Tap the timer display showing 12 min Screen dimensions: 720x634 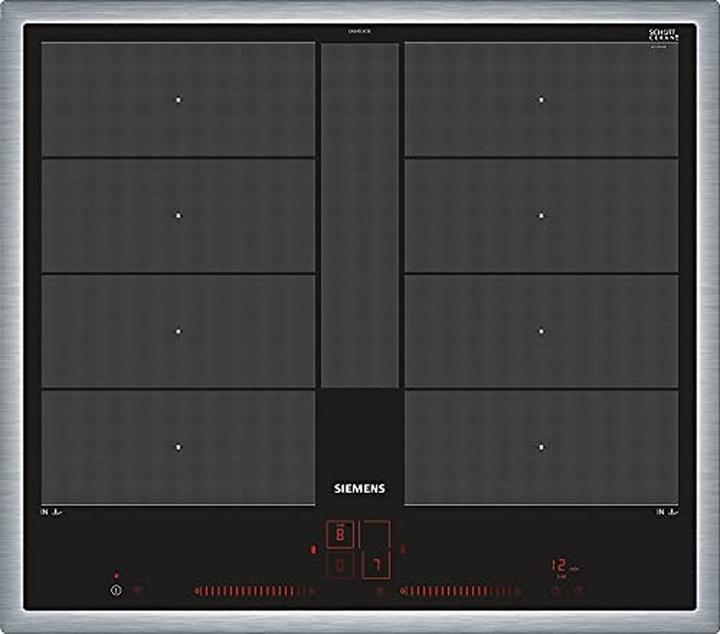click(564, 566)
